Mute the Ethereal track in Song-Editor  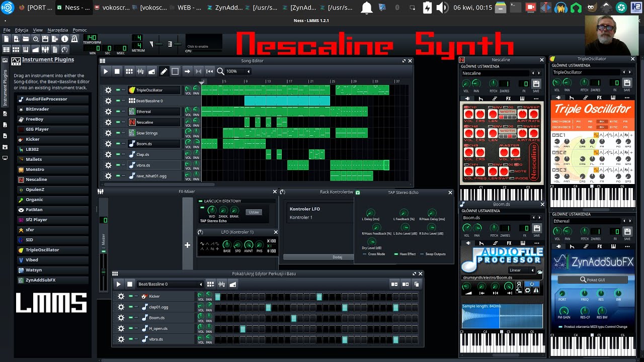[x=118, y=112]
